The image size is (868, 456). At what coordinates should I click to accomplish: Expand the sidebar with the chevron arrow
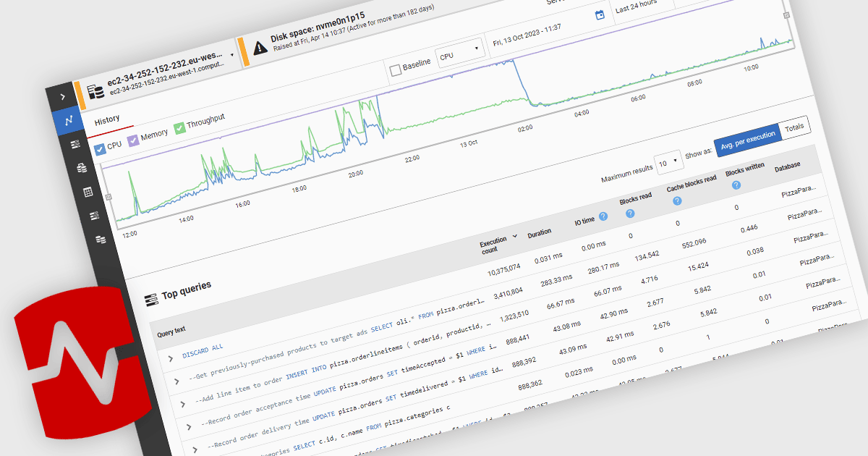[x=62, y=96]
